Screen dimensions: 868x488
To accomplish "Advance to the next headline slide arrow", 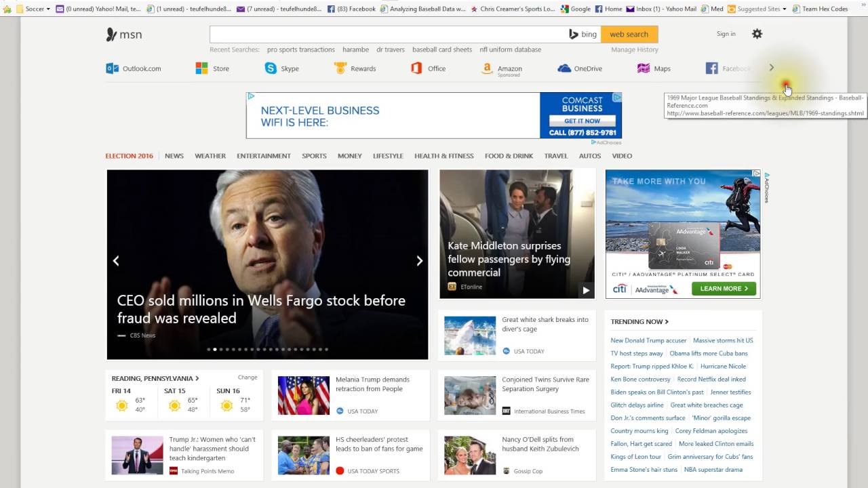I will click(419, 261).
